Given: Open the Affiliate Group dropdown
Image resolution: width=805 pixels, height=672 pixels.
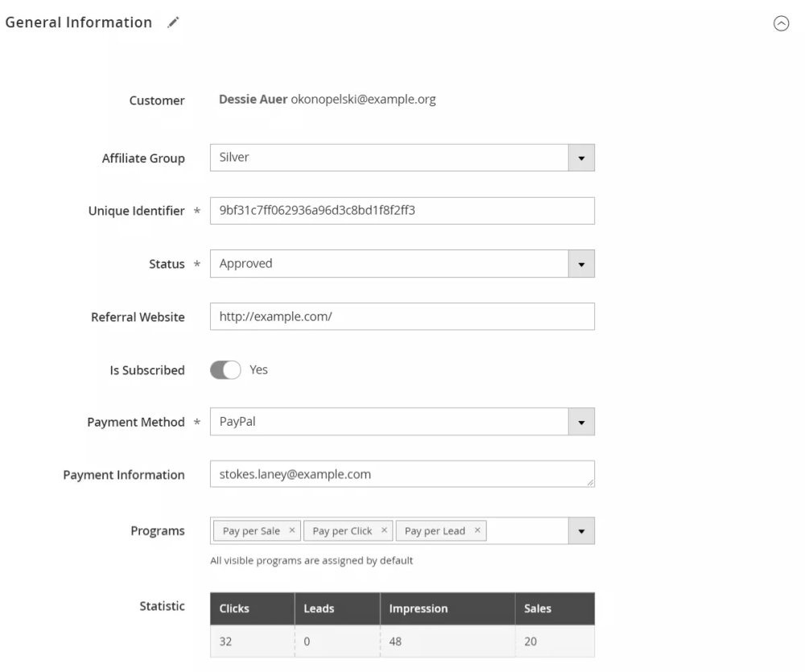Looking at the screenshot, I should click(x=580, y=158).
